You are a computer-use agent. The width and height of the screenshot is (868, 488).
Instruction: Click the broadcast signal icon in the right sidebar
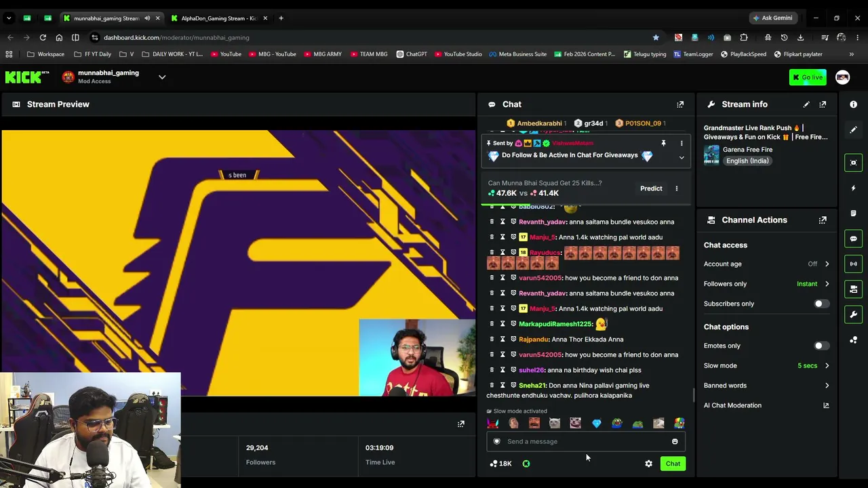click(x=853, y=264)
